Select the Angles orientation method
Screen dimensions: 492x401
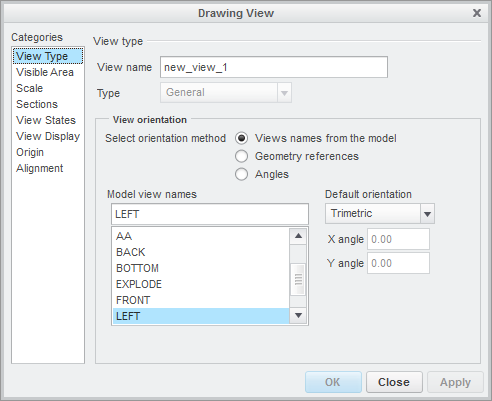pos(241,174)
